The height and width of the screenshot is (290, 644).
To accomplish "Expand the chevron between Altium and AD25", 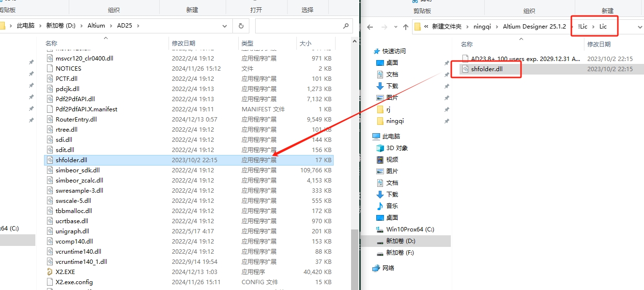I will click(111, 26).
